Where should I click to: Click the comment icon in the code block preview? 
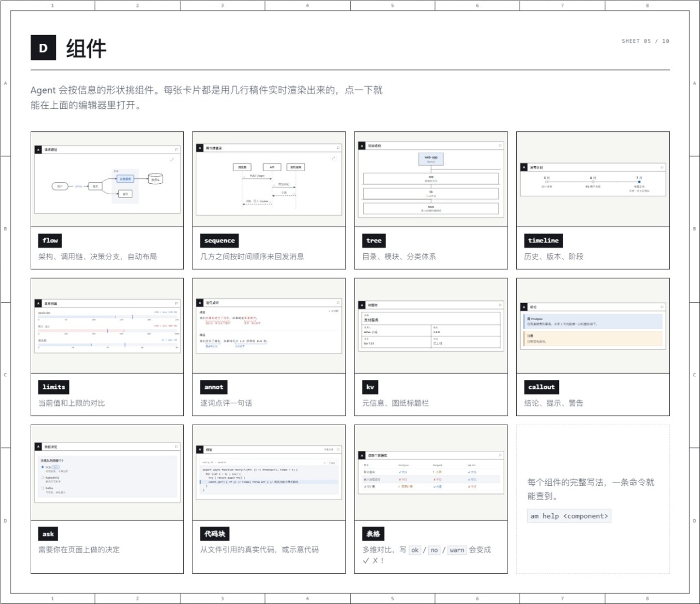[x=338, y=450]
